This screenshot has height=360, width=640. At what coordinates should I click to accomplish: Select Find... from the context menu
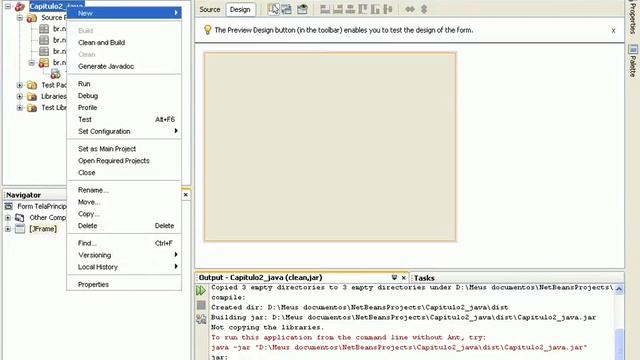(124, 243)
